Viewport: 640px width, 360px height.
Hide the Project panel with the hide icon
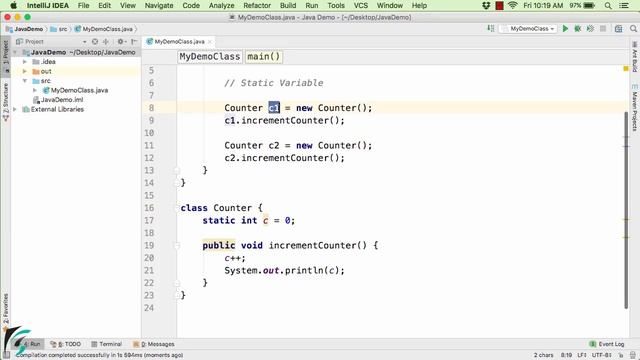[134, 42]
